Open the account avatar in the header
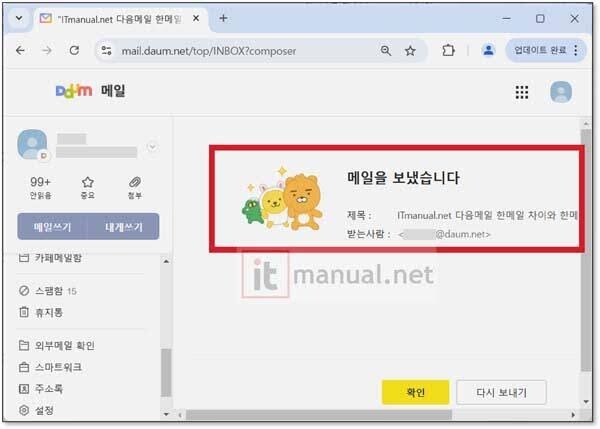600x429 pixels. [x=561, y=92]
